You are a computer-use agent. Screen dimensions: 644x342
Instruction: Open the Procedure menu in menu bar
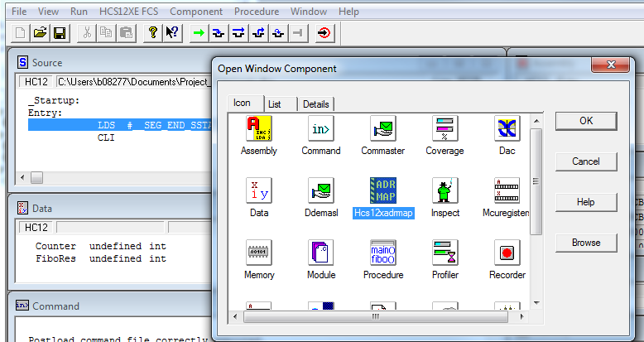point(257,12)
